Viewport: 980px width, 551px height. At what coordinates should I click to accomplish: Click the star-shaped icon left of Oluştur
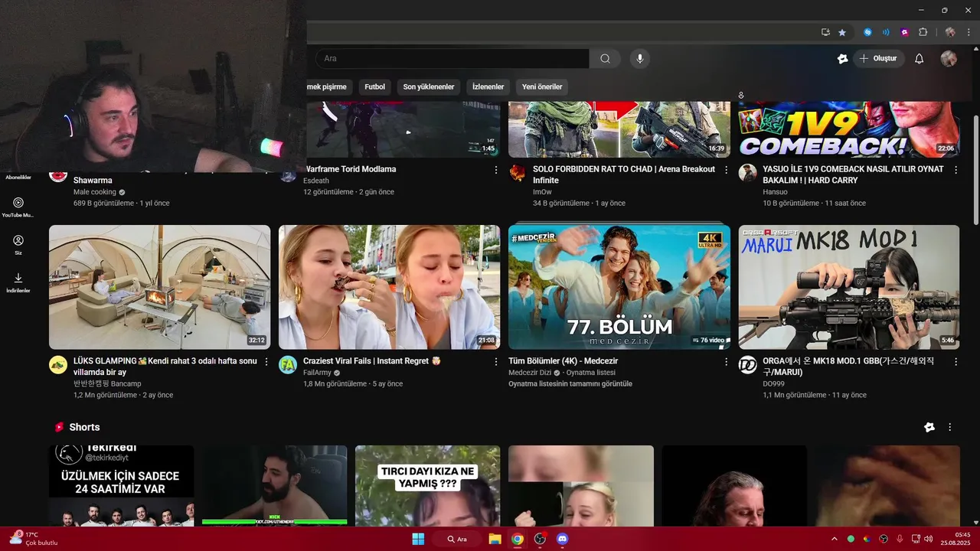(843, 59)
